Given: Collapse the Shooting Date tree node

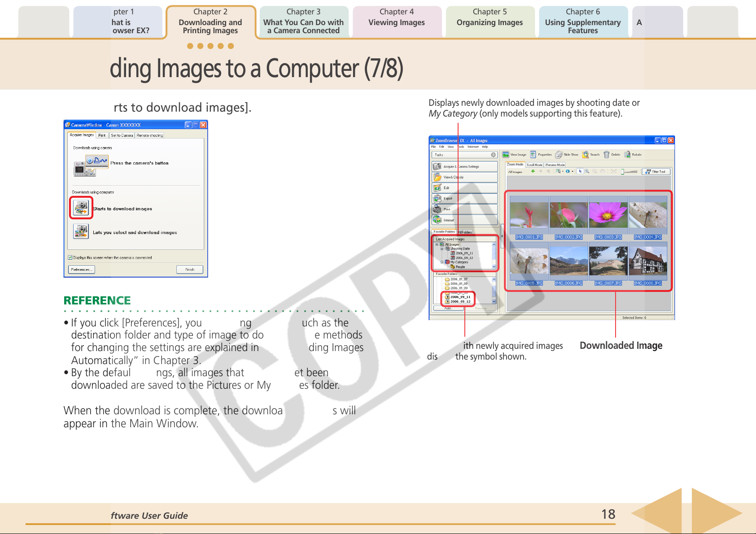Looking at the screenshot, I should [442, 248].
